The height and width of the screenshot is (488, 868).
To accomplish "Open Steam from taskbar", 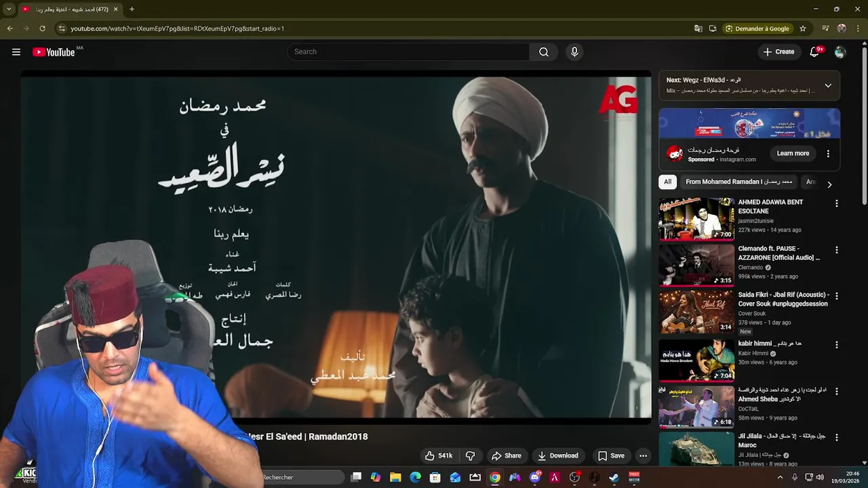I will tap(614, 477).
